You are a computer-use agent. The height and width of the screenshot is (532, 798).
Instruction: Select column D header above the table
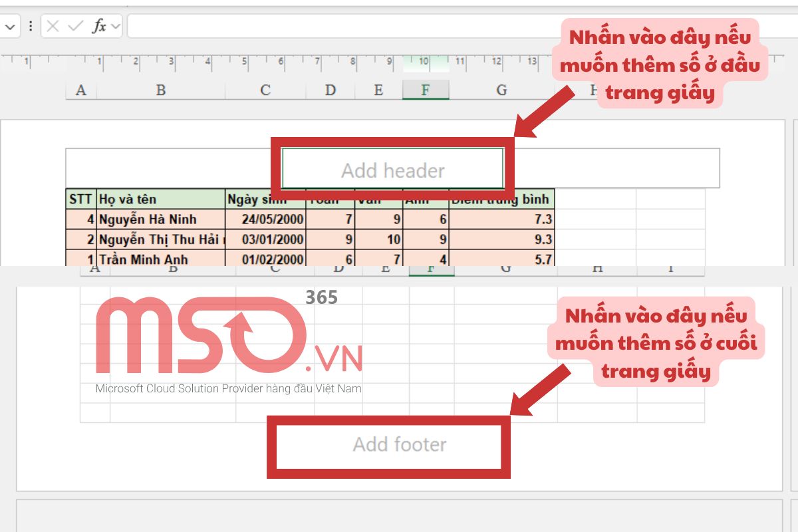point(331,90)
